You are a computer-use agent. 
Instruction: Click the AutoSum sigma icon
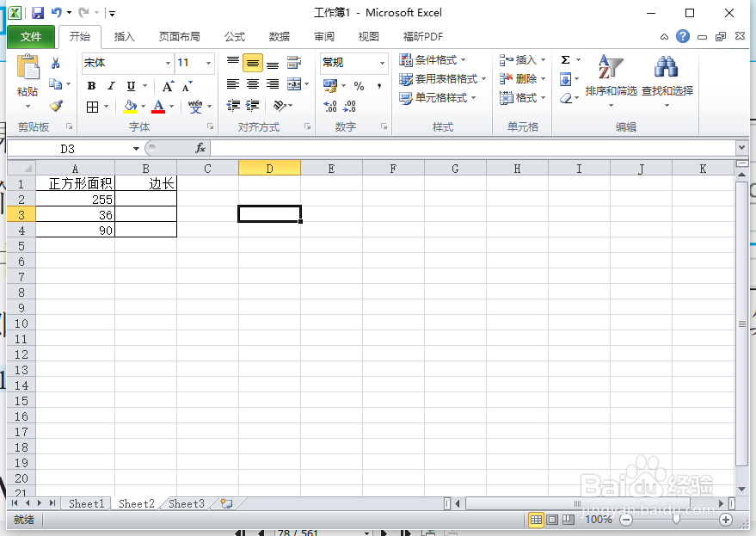pos(566,60)
